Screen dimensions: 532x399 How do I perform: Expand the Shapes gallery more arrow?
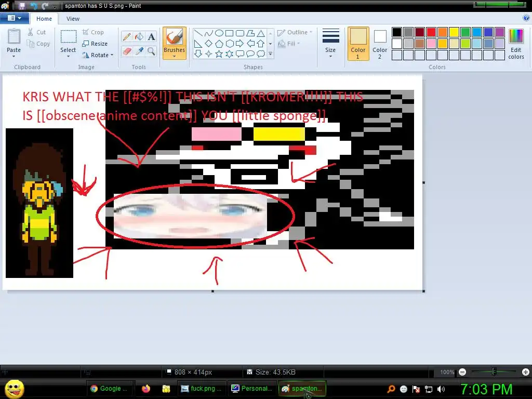270,54
